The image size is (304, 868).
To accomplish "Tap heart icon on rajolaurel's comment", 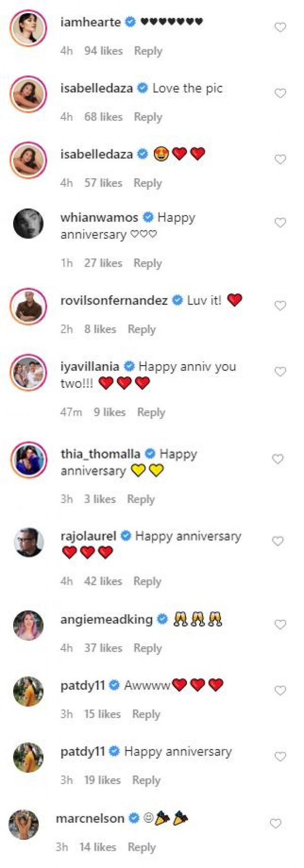I will point(278,541).
